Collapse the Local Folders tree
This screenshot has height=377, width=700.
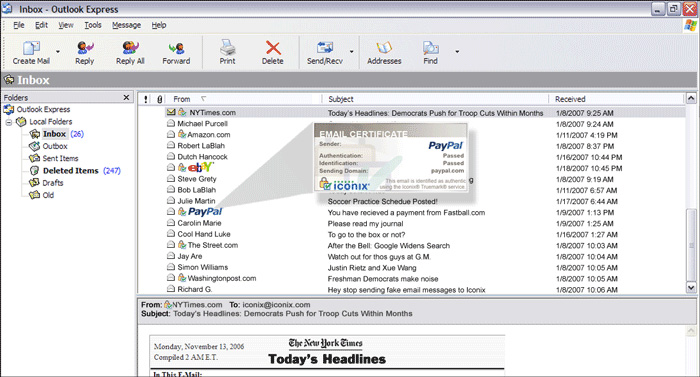click(x=8, y=122)
